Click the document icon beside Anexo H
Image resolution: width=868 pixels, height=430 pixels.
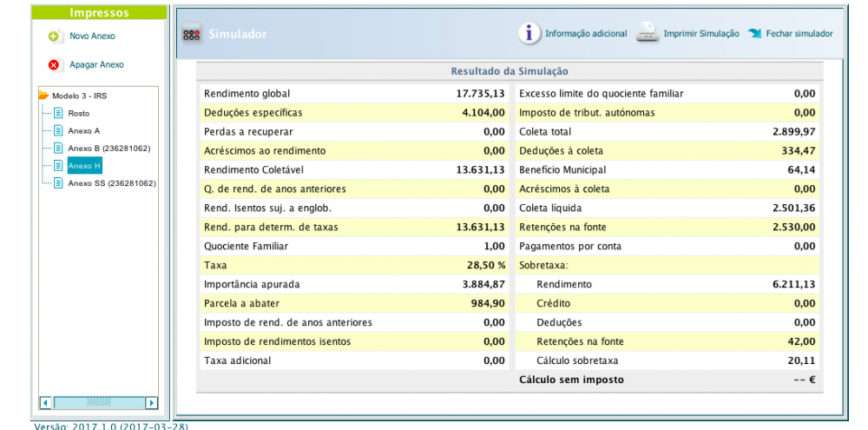tap(57, 165)
